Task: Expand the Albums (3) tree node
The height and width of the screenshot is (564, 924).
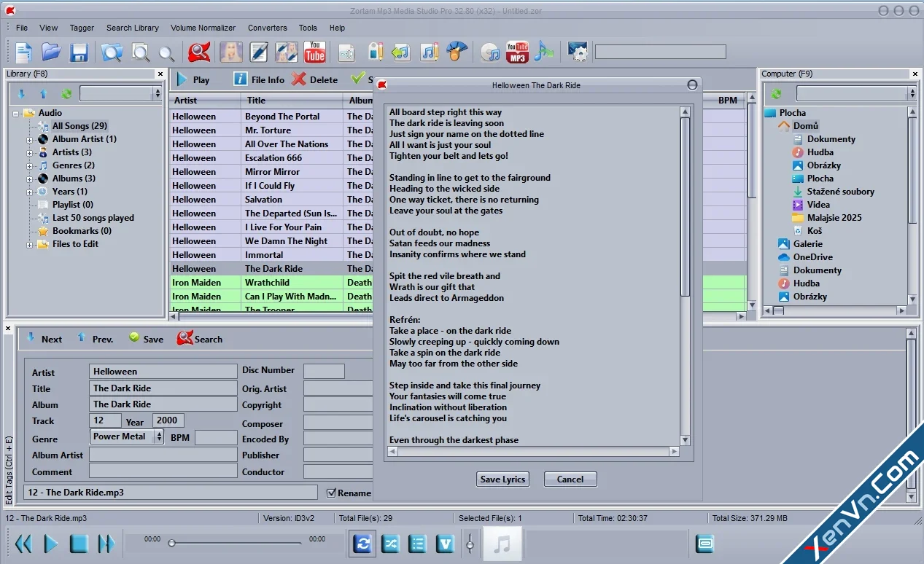Action: tap(30, 179)
